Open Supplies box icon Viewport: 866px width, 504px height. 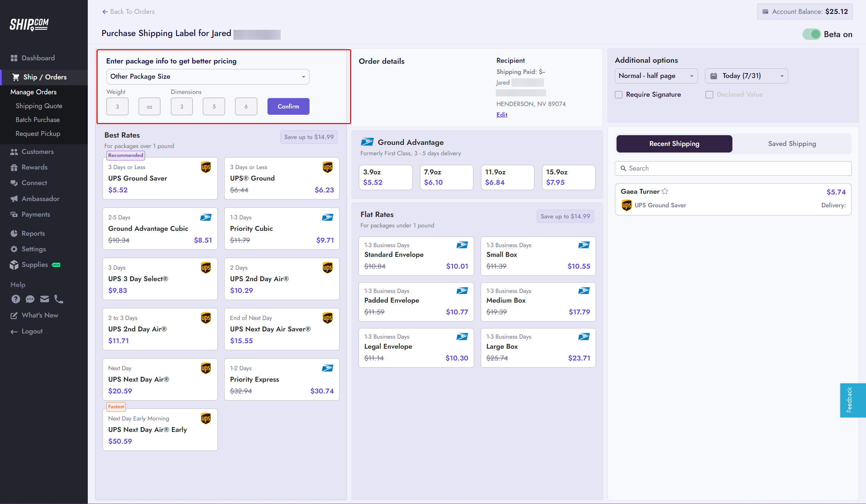(14, 264)
